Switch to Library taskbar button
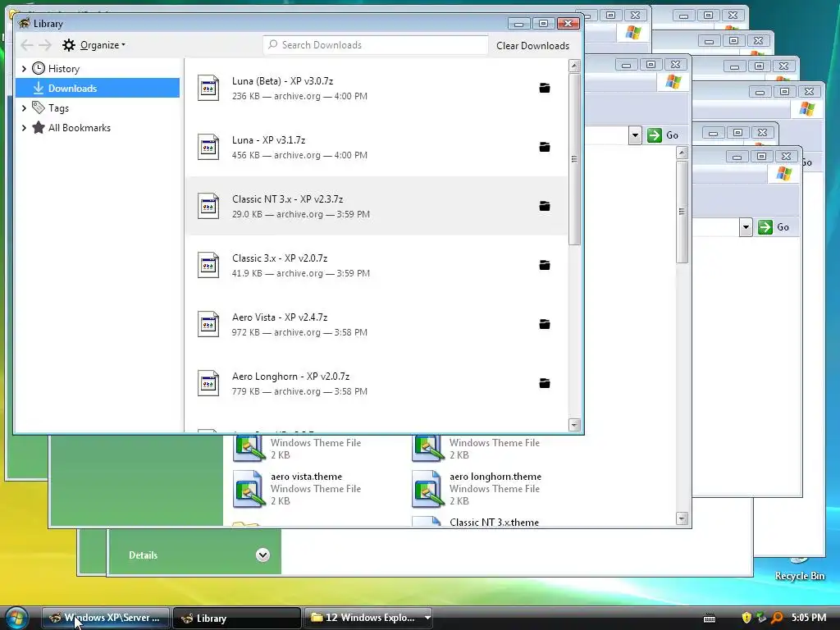The width and height of the screenshot is (840, 630). (x=237, y=618)
